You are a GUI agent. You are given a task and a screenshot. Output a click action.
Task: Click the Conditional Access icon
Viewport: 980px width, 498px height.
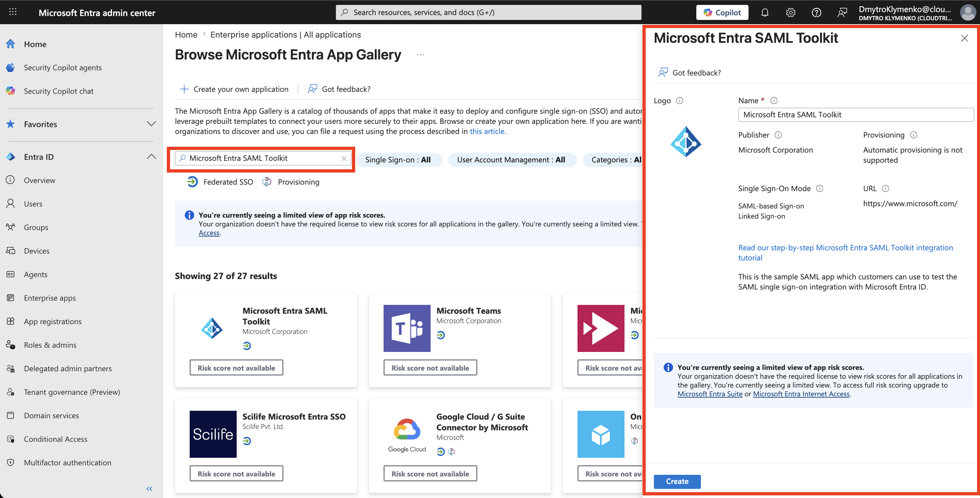11,440
